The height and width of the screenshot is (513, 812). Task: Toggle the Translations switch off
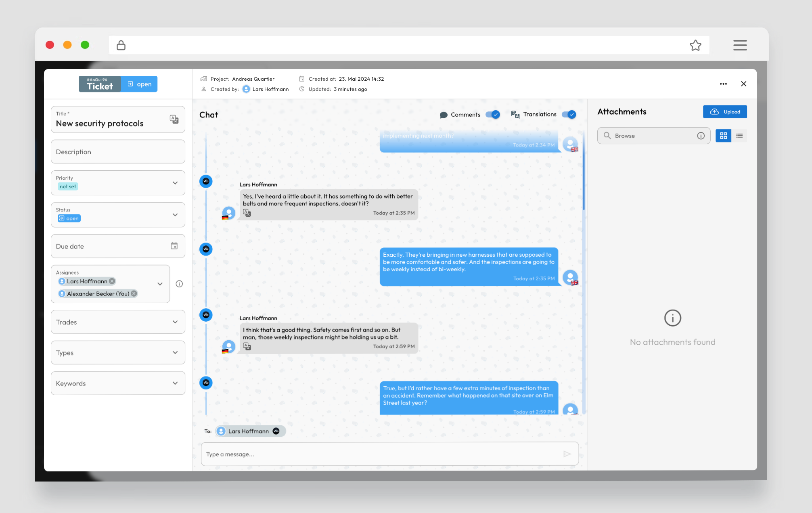569,115
